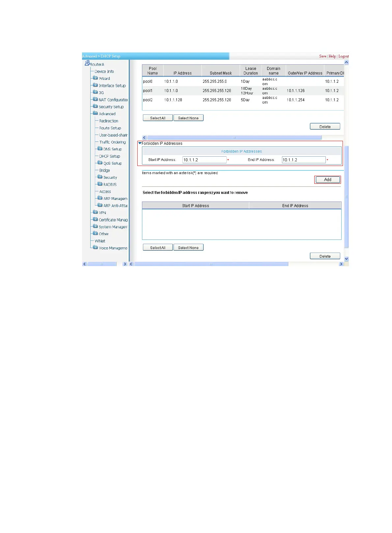The width and height of the screenshot is (392, 533).
Task: Click Select All under forbidden address list
Action: coord(158,247)
